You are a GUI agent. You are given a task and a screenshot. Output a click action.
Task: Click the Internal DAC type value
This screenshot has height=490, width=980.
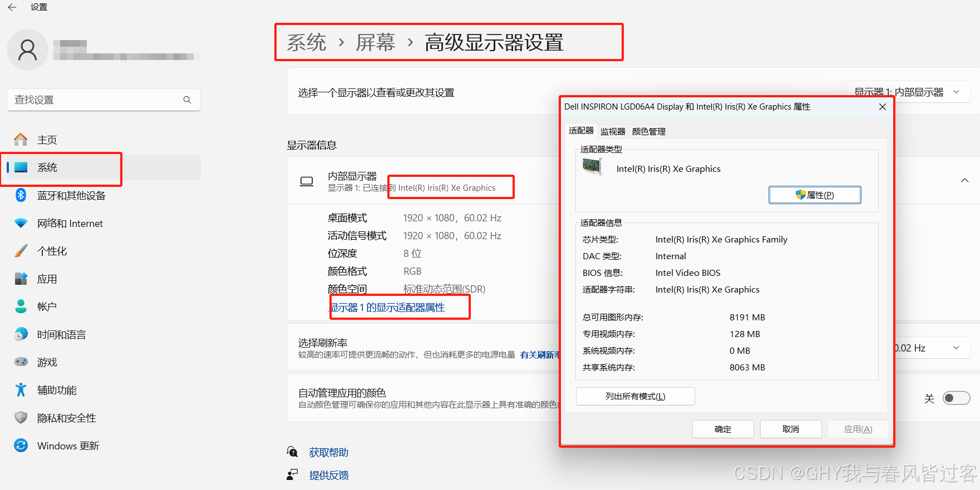click(x=671, y=256)
